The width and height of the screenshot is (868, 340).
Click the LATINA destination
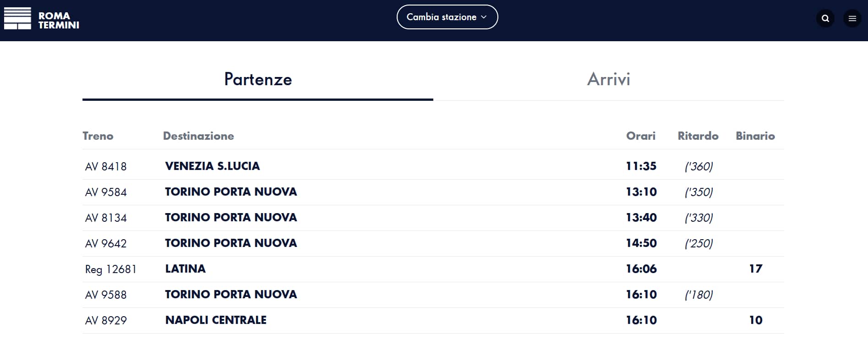point(186,269)
